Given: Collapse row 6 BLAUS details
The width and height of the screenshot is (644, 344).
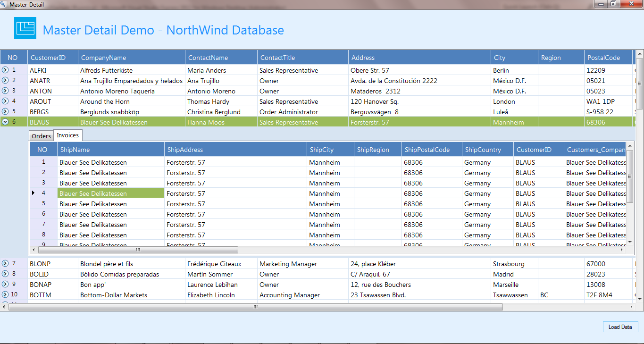Looking at the screenshot, I should coord(5,122).
